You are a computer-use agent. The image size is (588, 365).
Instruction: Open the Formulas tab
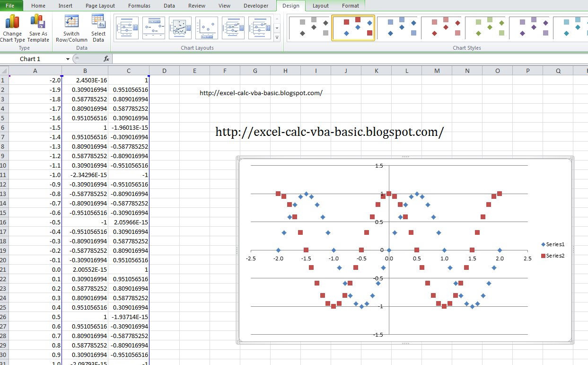click(139, 6)
